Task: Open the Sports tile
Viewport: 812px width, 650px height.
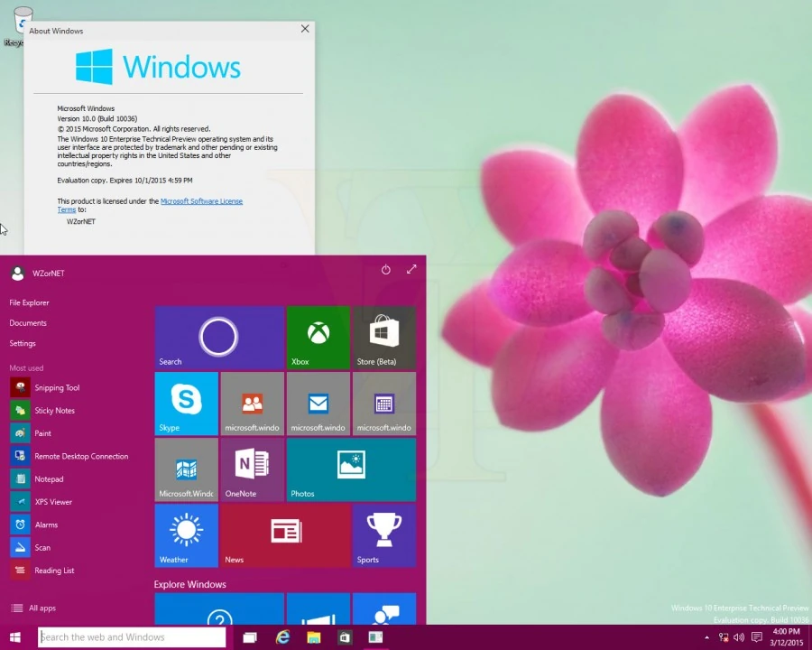Action: pos(383,535)
